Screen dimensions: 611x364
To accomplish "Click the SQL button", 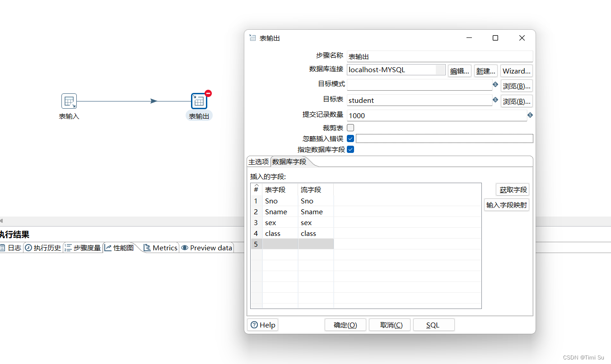I will 434,325.
